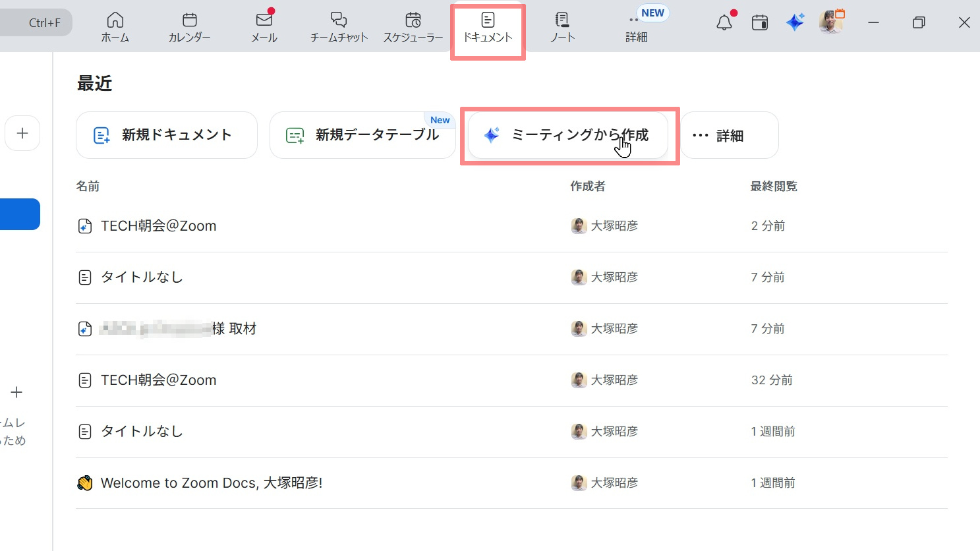Screen dimensions: 980x551
Task: Open the notifications bell
Action: pyautogui.click(x=724, y=22)
